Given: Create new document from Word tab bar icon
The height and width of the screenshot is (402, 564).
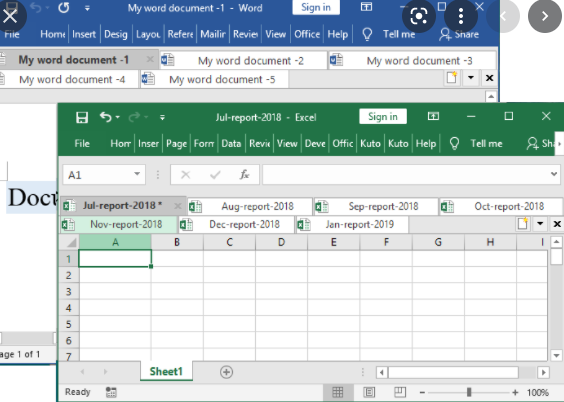Looking at the screenshot, I should pos(452,78).
